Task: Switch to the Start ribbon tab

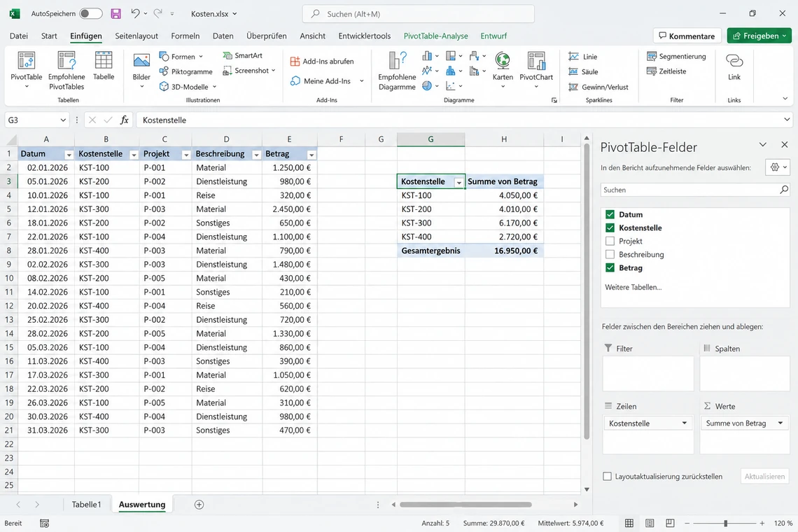Action: tap(49, 36)
